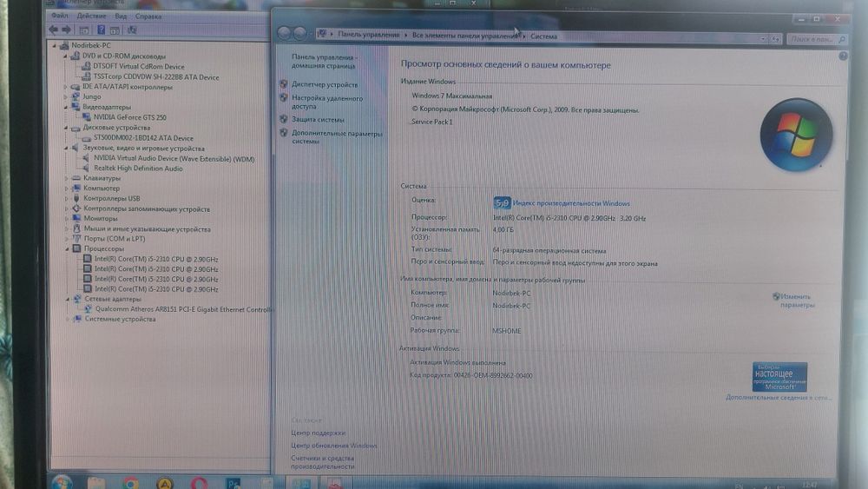Viewport: 868px width, 489px height.
Task: Open the Файл menu
Action: coord(60,16)
